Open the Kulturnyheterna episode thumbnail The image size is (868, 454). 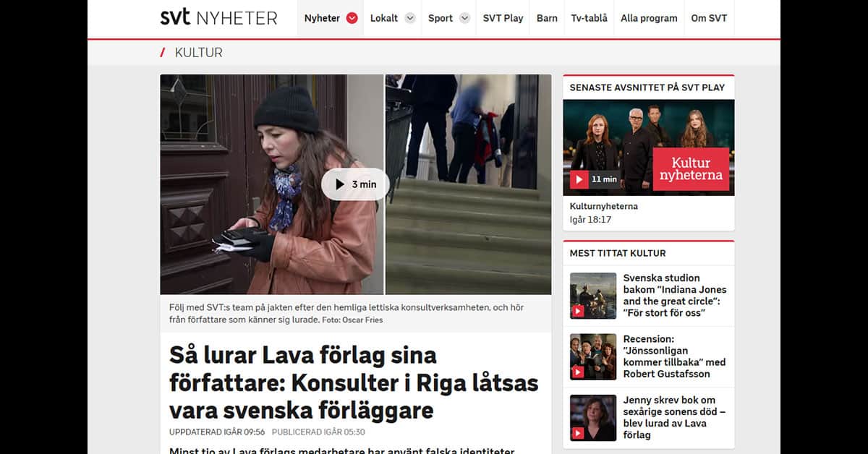tap(649, 147)
